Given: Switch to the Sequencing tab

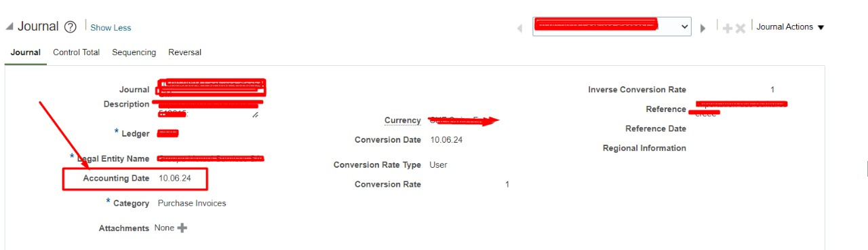Looking at the screenshot, I should (134, 52).
